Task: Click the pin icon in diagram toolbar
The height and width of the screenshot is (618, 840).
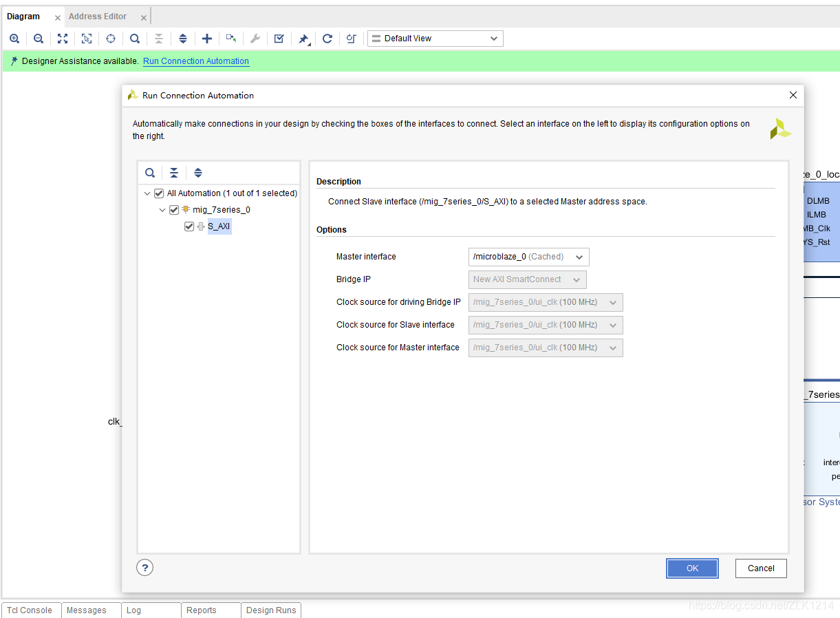Action: [x=303, y=39]
